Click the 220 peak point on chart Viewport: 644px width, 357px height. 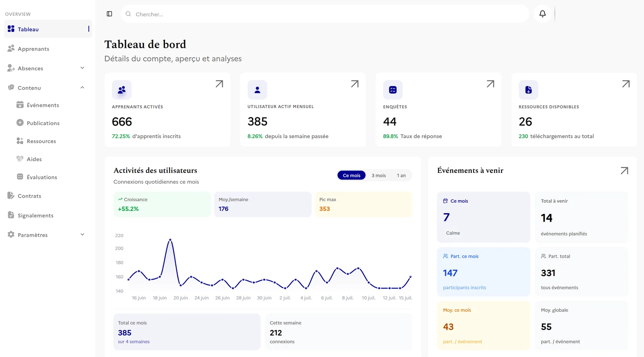click(x=170, y=240)
